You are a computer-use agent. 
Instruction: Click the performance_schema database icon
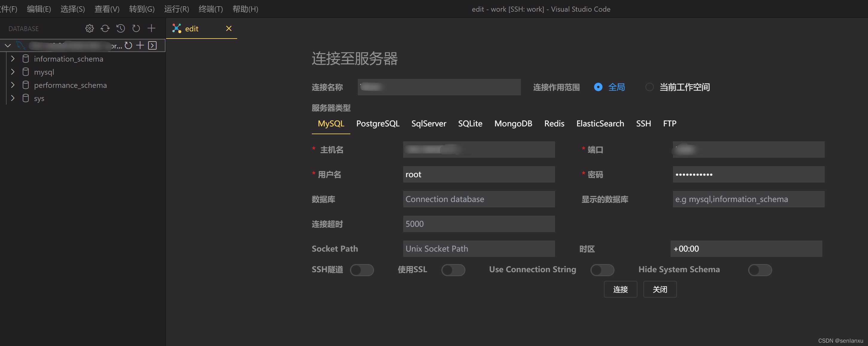(26, 85)
